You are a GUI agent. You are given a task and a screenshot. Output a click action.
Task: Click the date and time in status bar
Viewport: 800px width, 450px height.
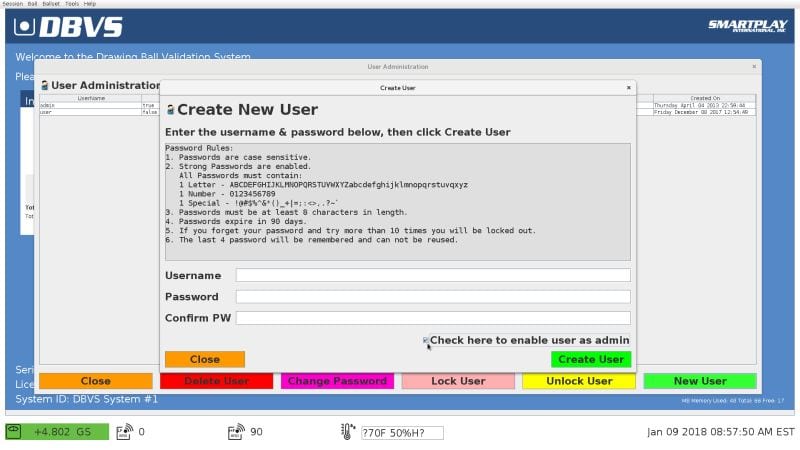pyautogui.click(x=720, y=432)
